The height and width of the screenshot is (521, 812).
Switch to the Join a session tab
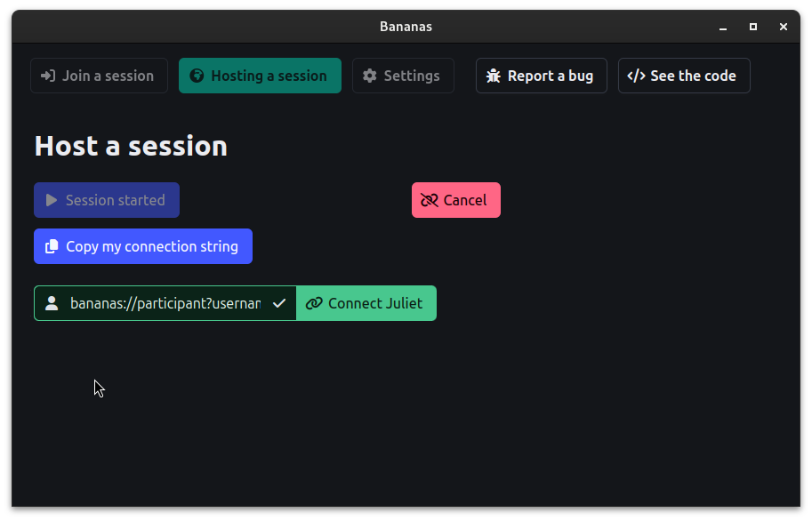(x=99, y=76)
